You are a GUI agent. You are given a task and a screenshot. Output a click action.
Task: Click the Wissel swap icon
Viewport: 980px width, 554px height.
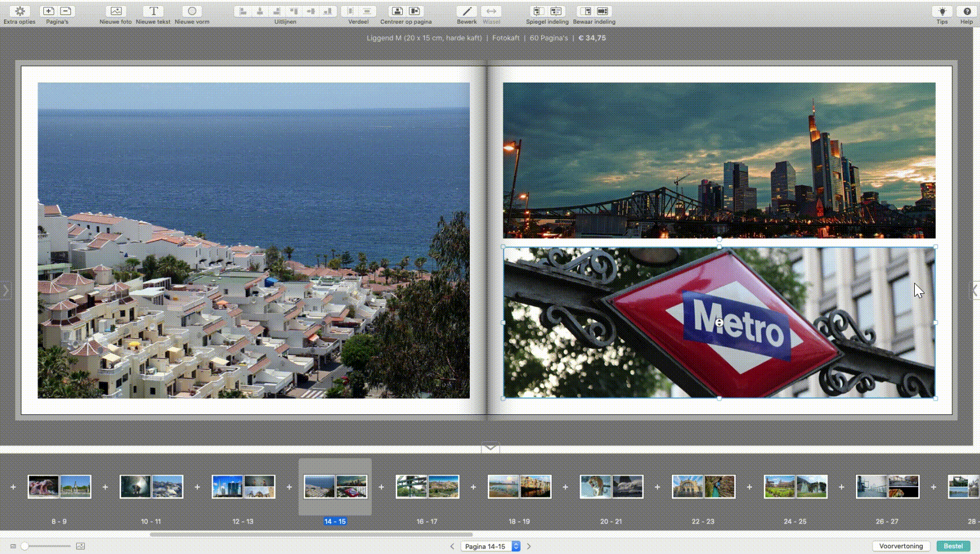click(x=491, y=11)
